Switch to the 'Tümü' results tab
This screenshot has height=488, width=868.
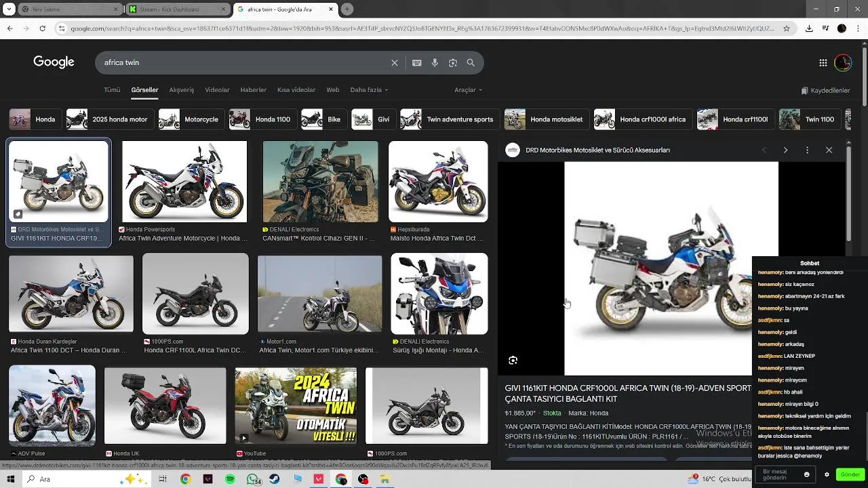pyautogui.click(x=112, y=90)
